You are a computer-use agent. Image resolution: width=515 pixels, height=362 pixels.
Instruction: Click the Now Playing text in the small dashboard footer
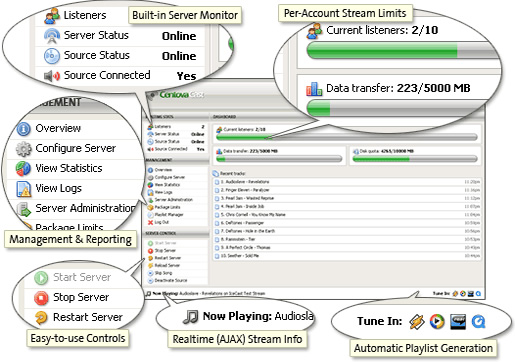click(x=208, y=294)
